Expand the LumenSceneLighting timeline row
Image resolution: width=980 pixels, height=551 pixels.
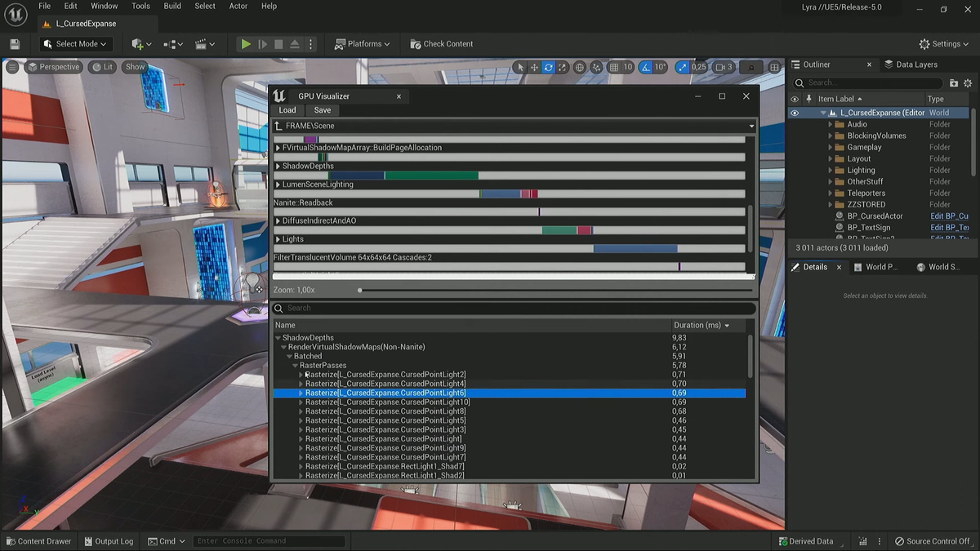click(278, 184)
